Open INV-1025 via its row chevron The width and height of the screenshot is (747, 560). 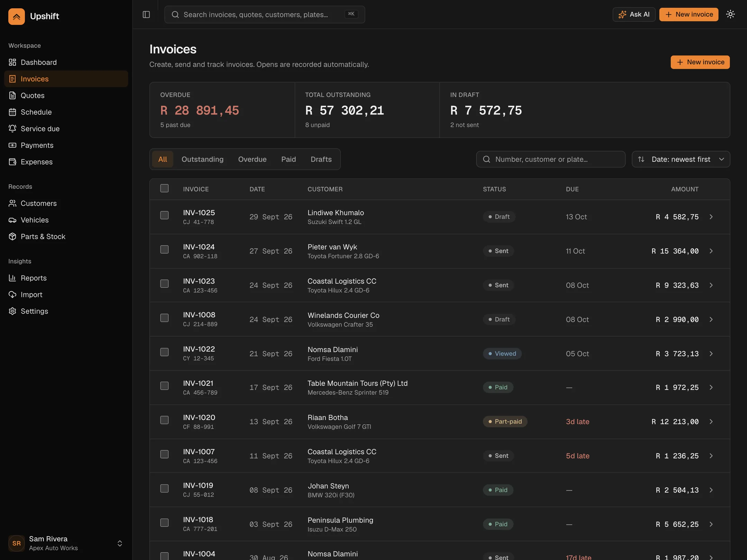tap(711, 217)
